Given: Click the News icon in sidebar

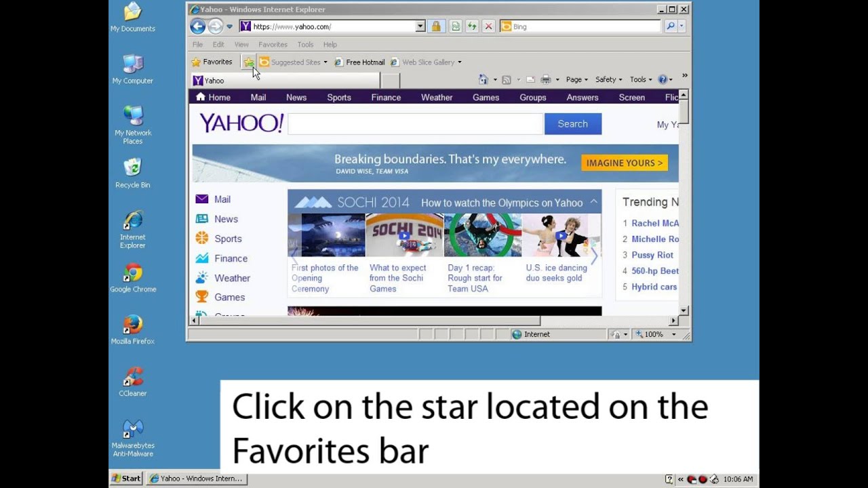Looking at the screenshot, I should tap(202, 219).
